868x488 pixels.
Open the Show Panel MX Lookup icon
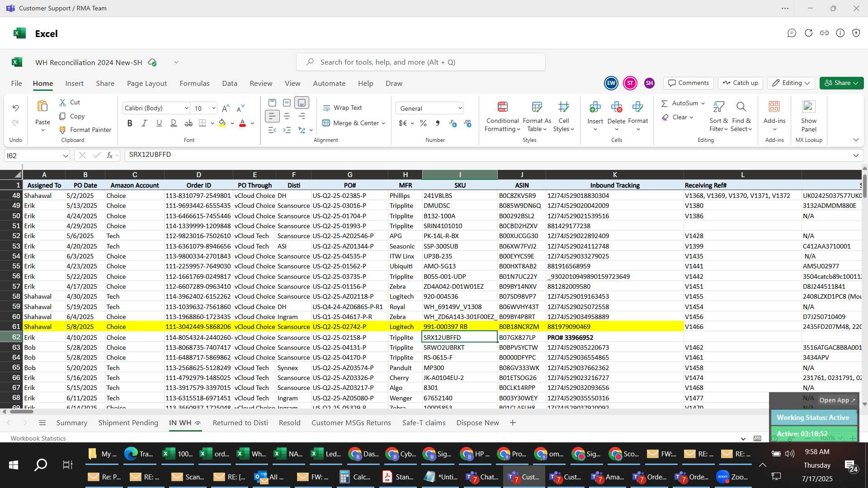tap(808, 107)
